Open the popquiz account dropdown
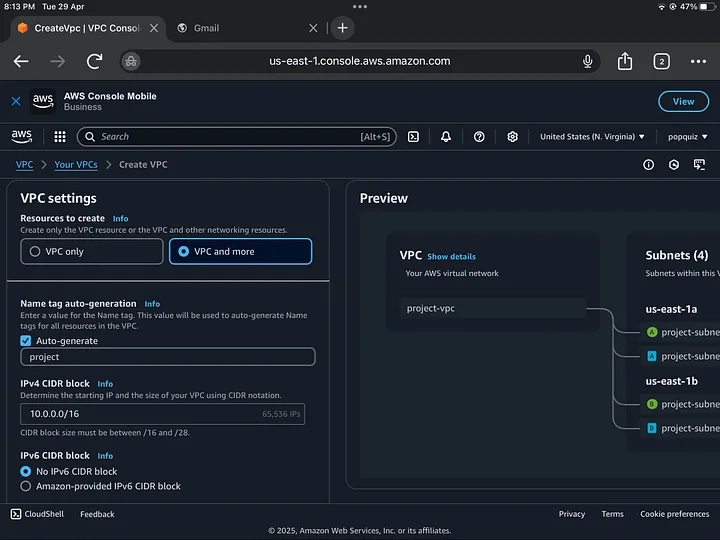720x540 pixels. (687, 136)
